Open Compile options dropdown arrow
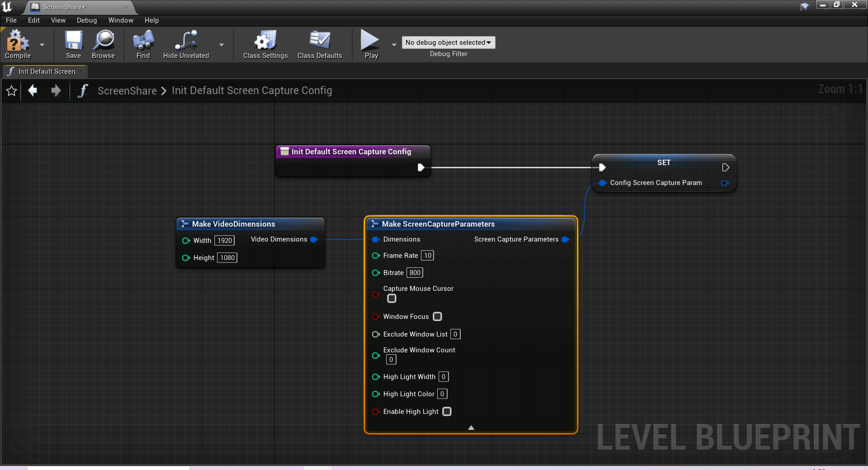This screenshot has width=868, height=470. [42, 44]
